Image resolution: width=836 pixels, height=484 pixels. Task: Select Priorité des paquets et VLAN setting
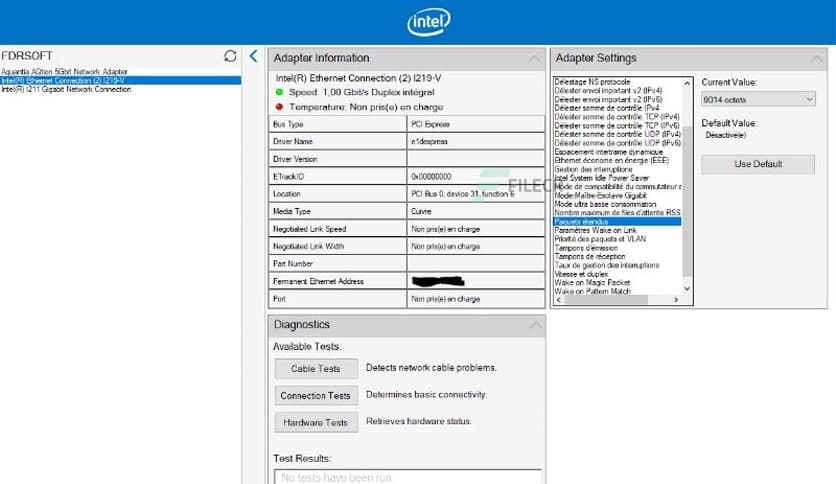coord(600,239)
